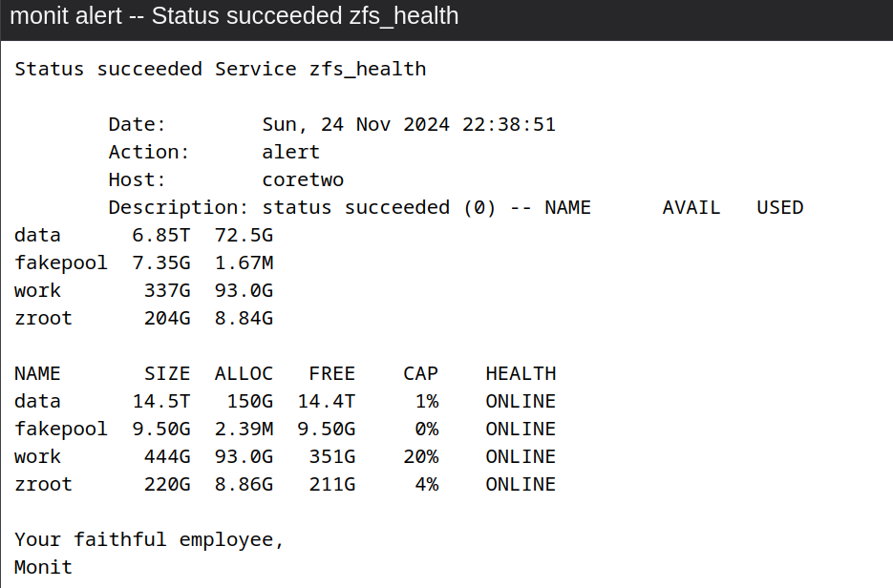Image resolution: width=893 pixels, height=588 pixels.
Task: Click the host name coretwo
Action: [x=303, y=179]
